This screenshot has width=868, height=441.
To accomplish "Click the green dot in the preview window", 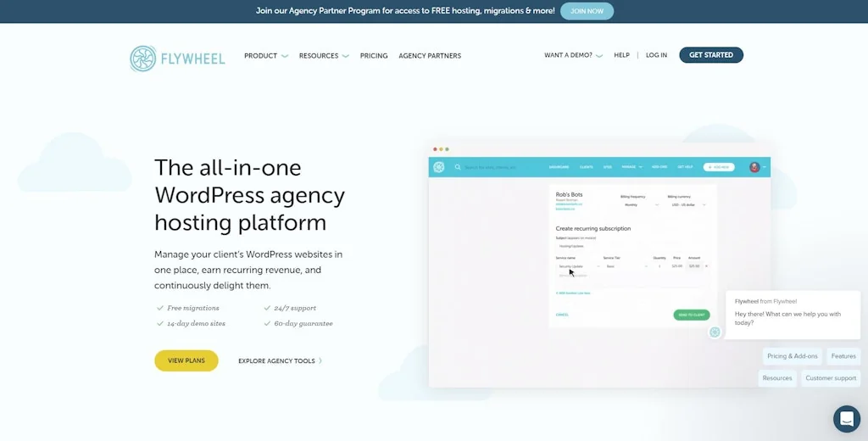I will pos(448,149).
